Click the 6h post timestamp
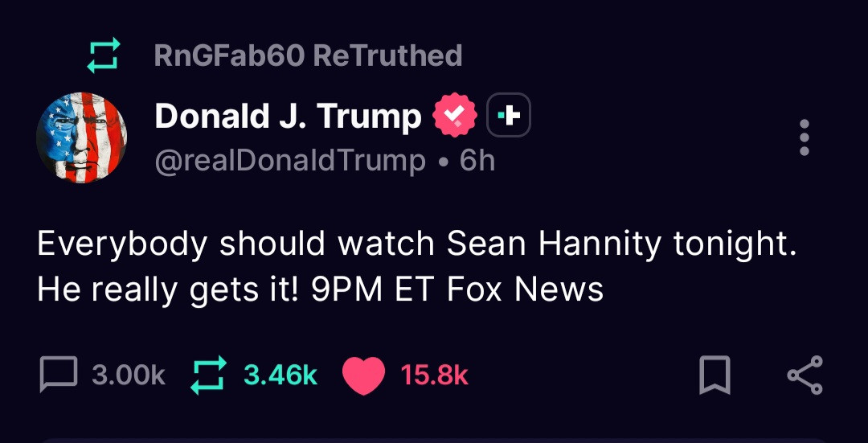The image size is (868, 443). [477, 161]
